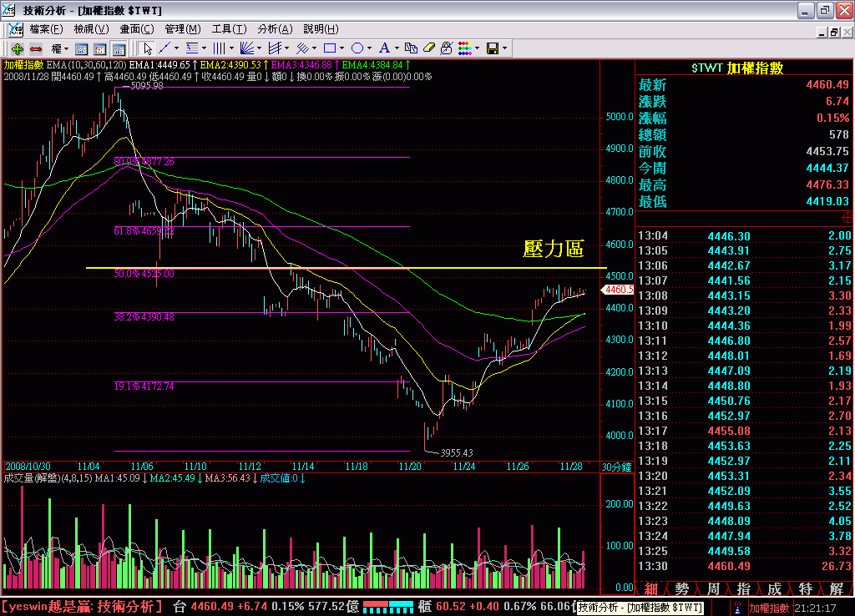Select the vertical cycle lines tool
855x616 pixels.
click(220, 48)
